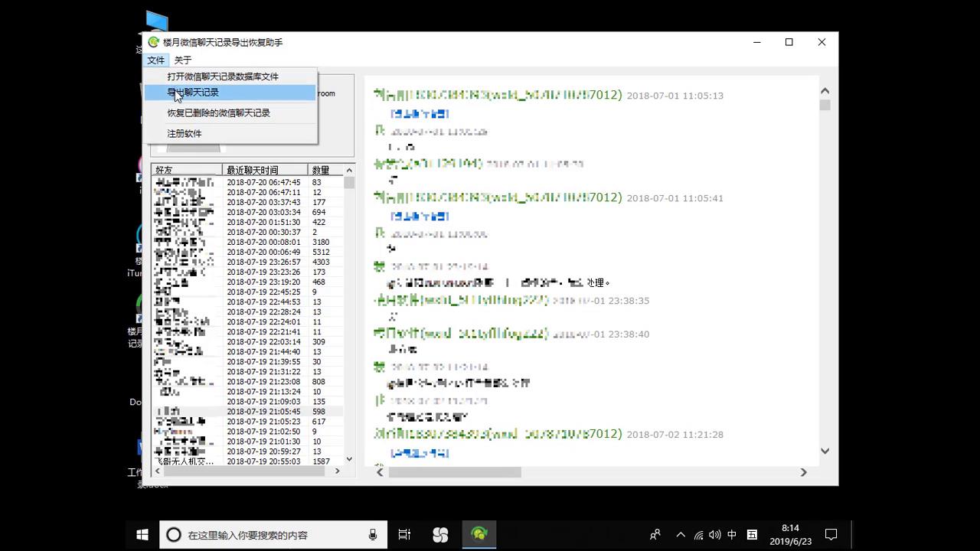The height and width of the screenshot is (551, 980).
Task: Select row with 5312 messages
Action: 247,253
